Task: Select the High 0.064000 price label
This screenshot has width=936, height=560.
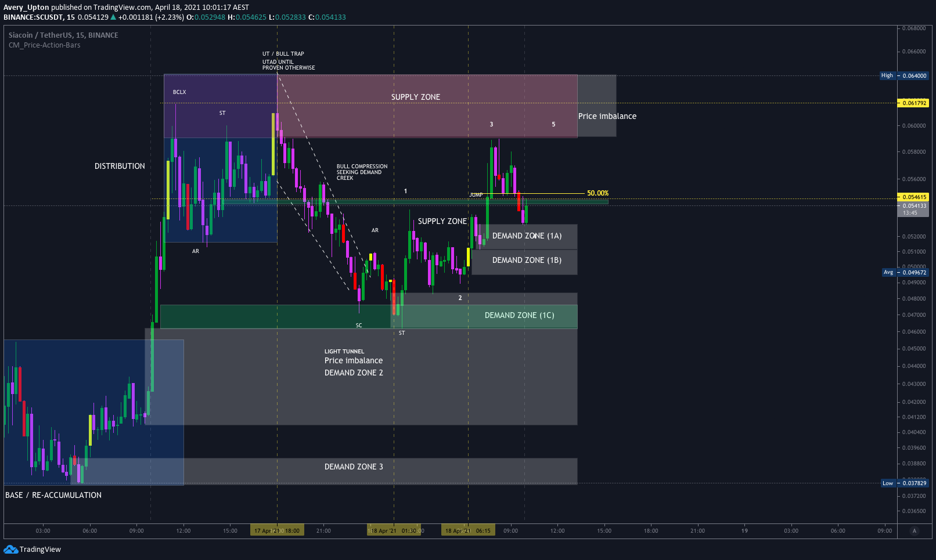Action: (x=904, y=75)
